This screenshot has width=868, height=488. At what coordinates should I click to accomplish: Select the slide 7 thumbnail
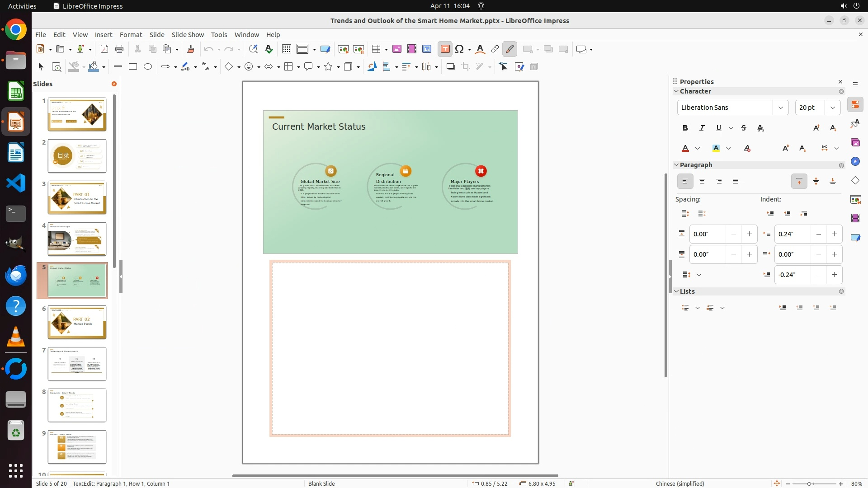pyautogui.click(x=77, y=364)
